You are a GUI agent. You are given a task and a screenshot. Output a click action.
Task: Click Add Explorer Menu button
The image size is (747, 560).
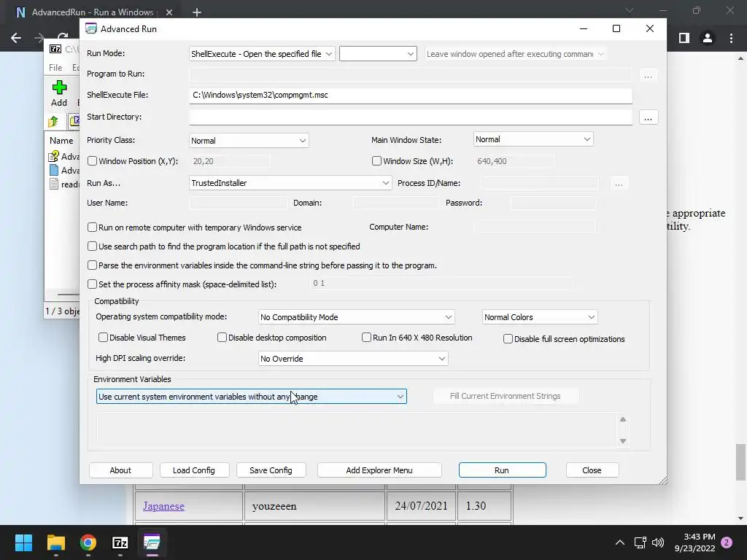tap(379, 470)
